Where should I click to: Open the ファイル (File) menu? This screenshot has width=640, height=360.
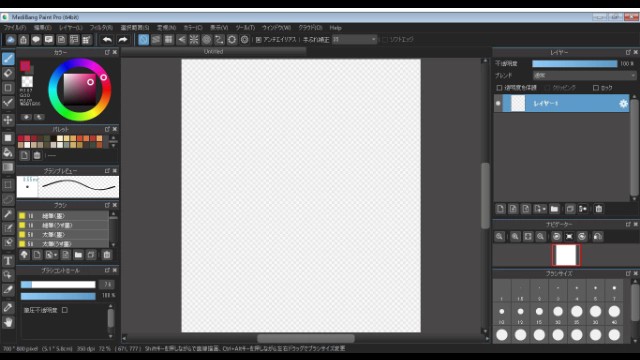click(15, 28)
